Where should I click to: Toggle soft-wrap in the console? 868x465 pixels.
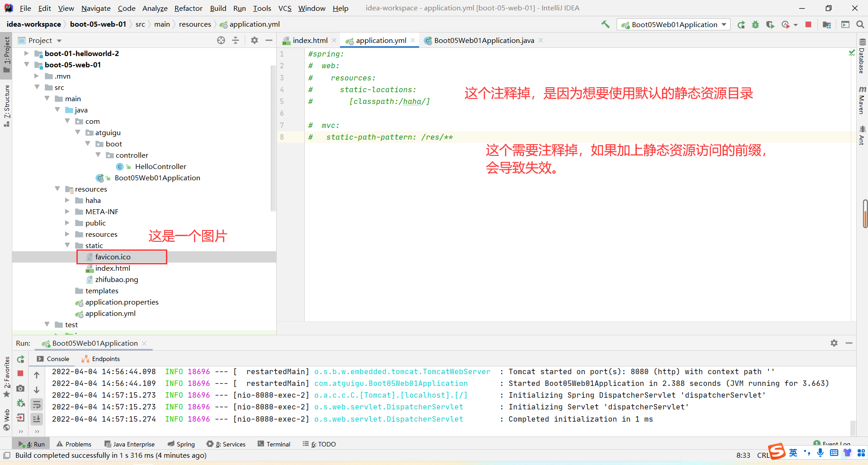[x=37, y=404]
